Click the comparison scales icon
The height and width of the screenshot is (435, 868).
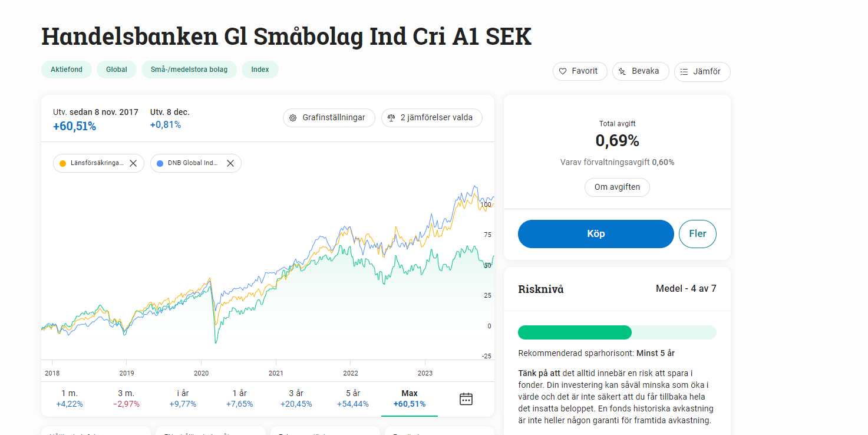(391, 118)
